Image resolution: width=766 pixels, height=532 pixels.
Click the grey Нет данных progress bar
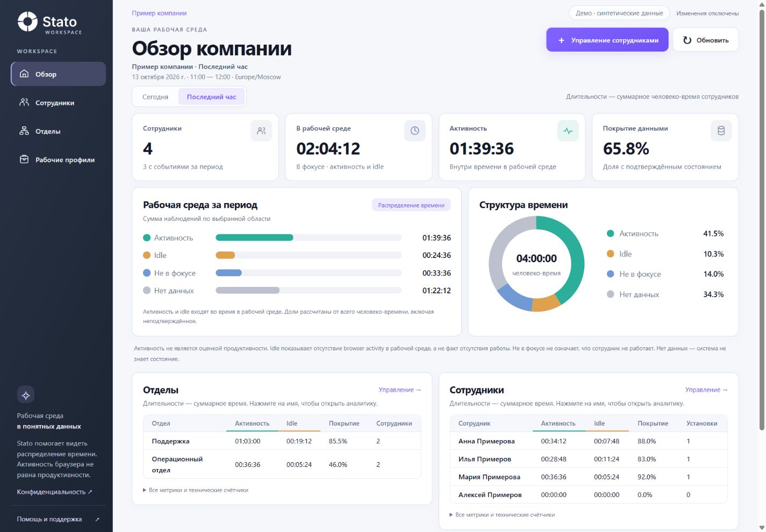(x=247, y=290)
